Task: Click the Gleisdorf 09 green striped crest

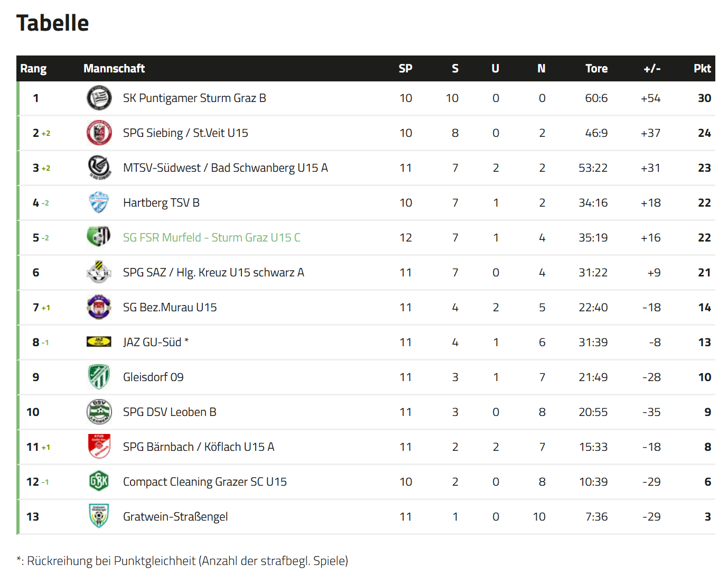Action: pyautogui.click(x=99, y=377)
